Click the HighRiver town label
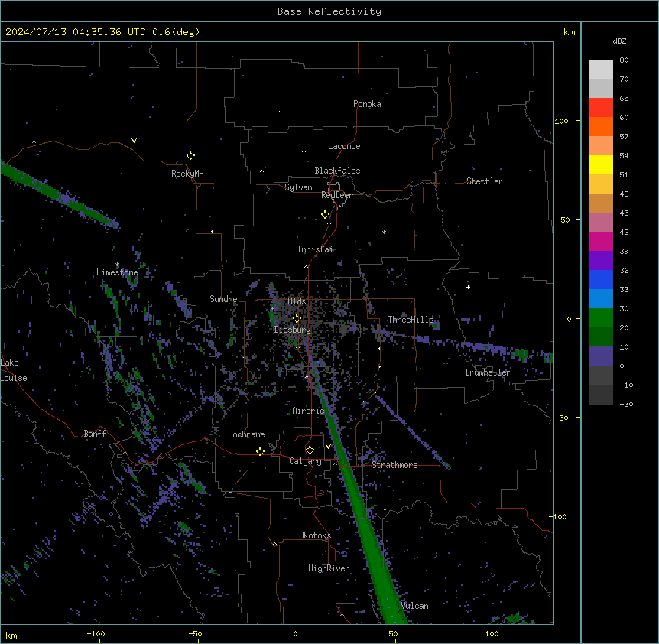 (329, 568)
